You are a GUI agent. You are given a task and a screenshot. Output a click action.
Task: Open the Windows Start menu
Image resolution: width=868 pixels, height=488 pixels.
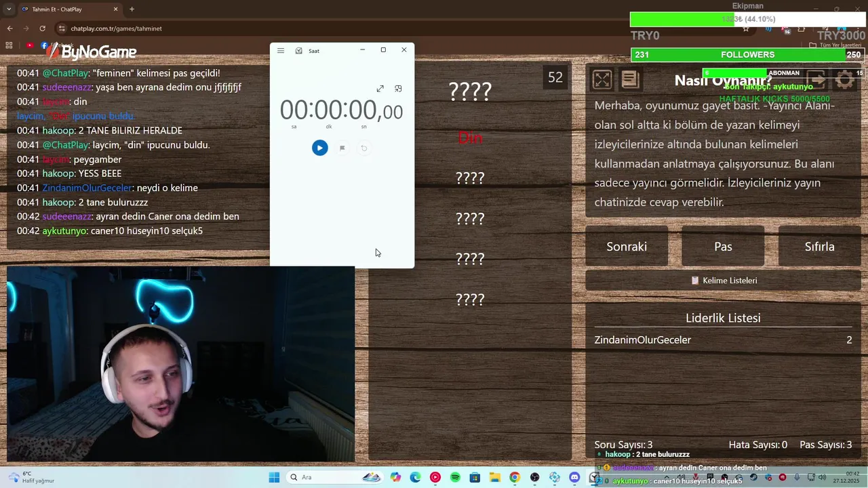tap(274, 477)
